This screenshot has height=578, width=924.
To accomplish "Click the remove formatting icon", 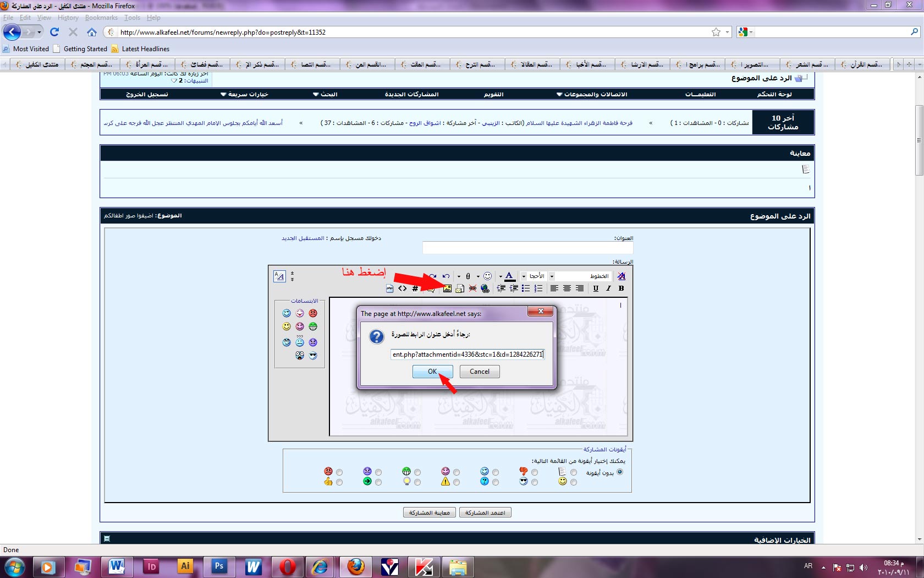I will (x=621, y=276).
